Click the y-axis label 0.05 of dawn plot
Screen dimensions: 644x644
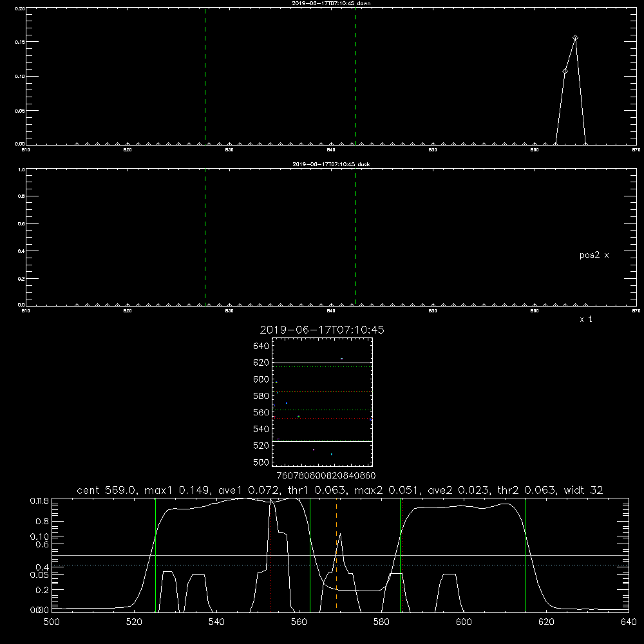point(20,111)
